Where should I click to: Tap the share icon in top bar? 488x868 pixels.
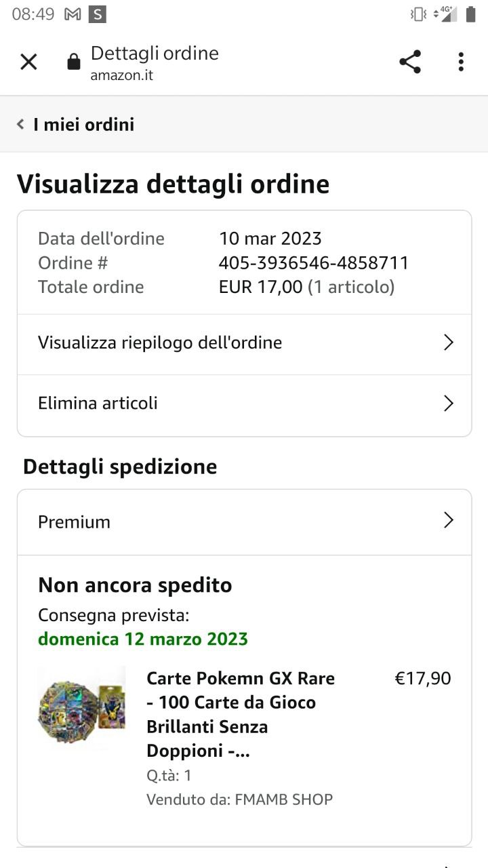coord(410,62)
